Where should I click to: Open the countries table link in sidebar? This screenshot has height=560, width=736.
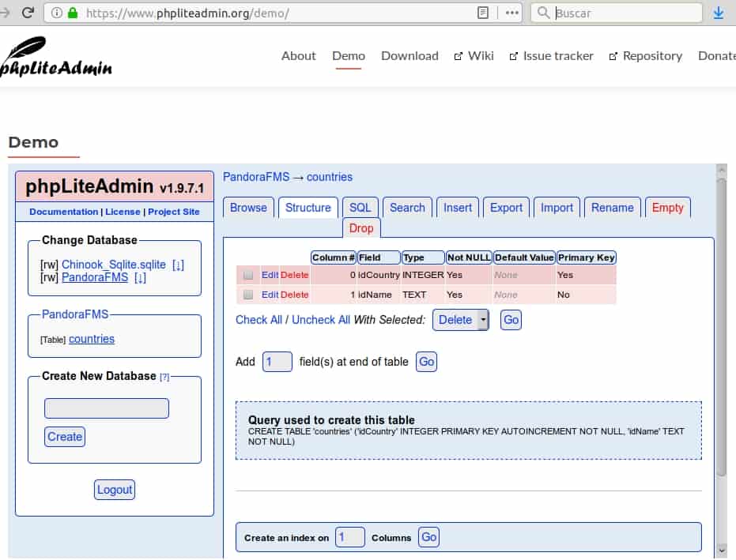click(x=92, y=339)
